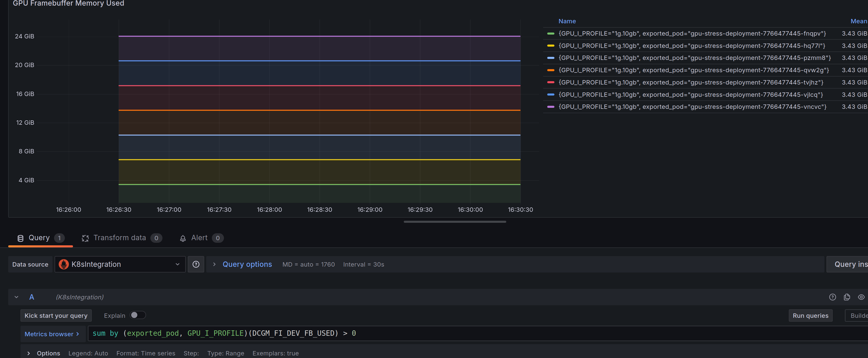Click the Prometheus data source logo
This screenshot has width=868, height=358.
(64, 264)
